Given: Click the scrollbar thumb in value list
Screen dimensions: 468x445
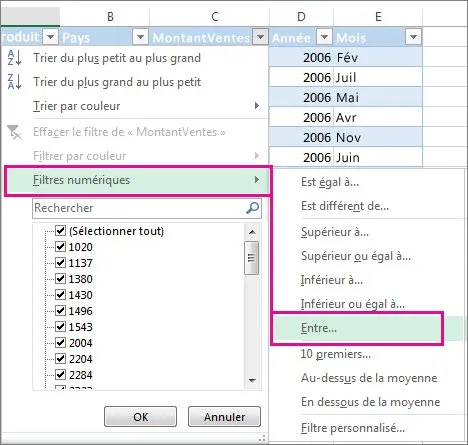Looking at the screenshot, I should pos(252,258).
